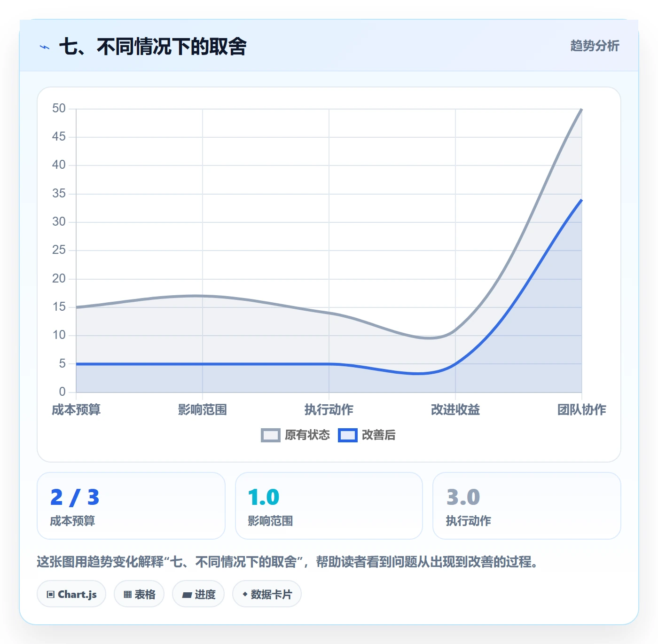Open the 2 / 3 成本预算 stat card
This screenshot has height=644, width=658.
point(131,506)
